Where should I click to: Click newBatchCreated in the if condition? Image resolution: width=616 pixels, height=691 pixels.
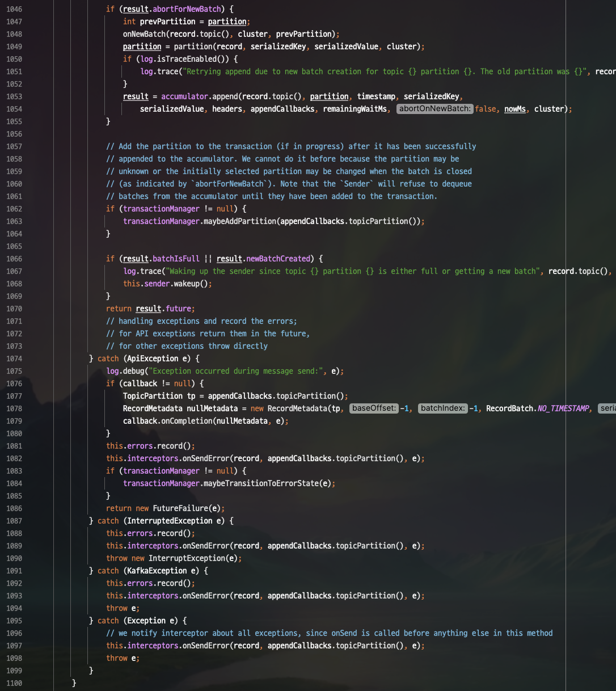[278, 259]
